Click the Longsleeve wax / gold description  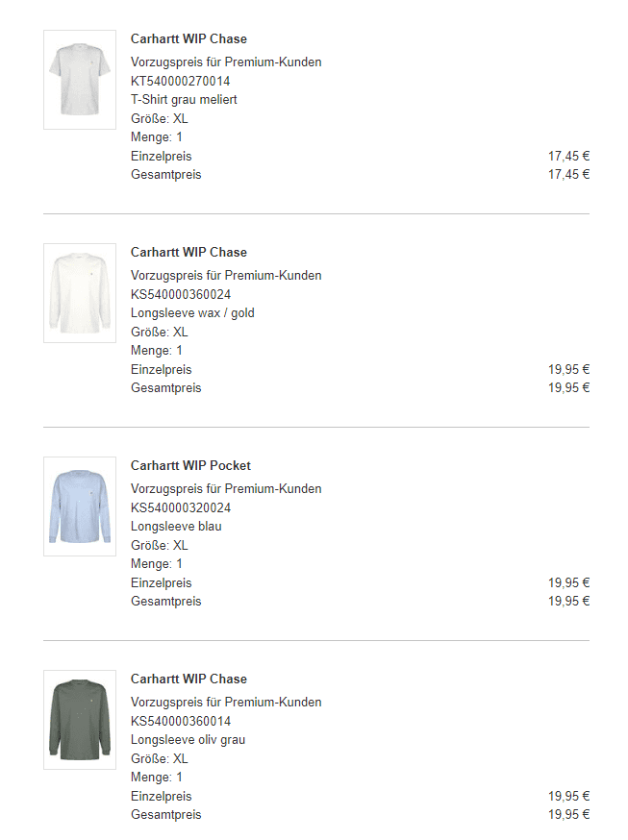[192, 313]
